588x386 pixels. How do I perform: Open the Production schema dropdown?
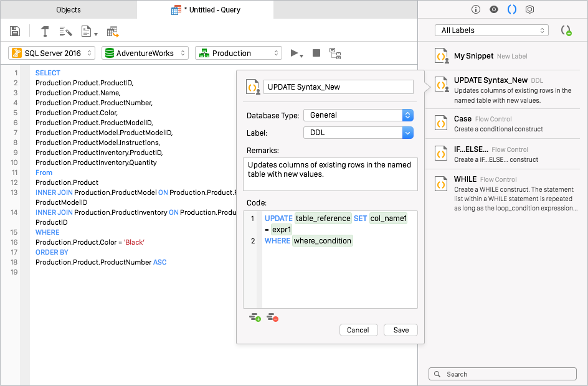239,53
